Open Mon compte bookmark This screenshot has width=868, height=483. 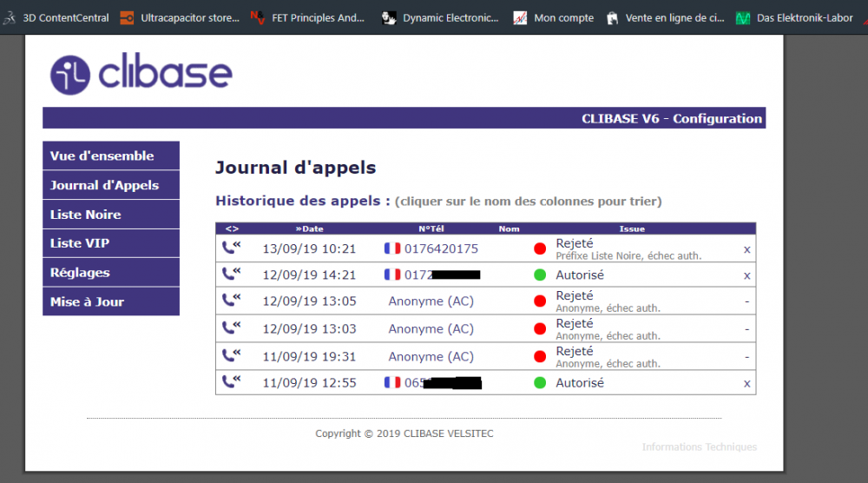[x=554, y=17]
